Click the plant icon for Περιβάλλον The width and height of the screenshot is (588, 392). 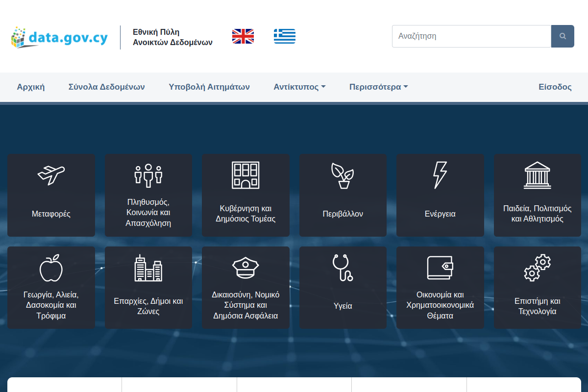click(x=343, y=175)
